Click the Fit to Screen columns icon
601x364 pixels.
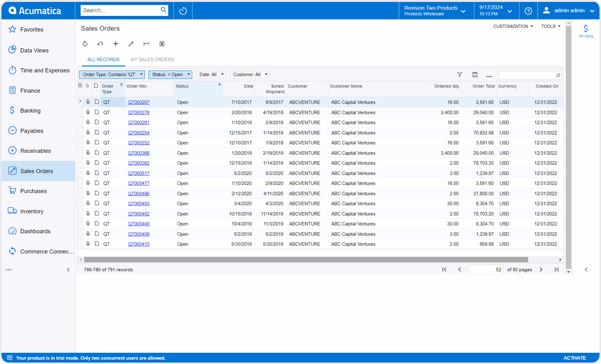[146, 44]
